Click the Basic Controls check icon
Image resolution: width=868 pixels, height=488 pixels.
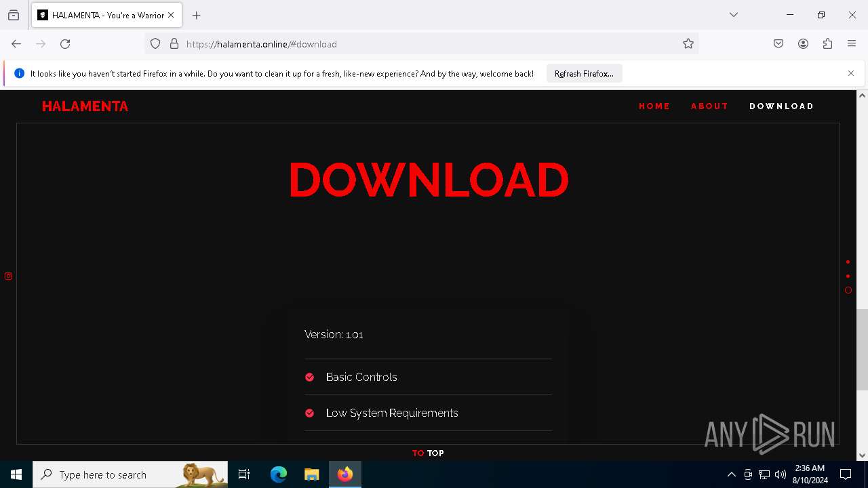pyautogui.click(x=309, y=377)
